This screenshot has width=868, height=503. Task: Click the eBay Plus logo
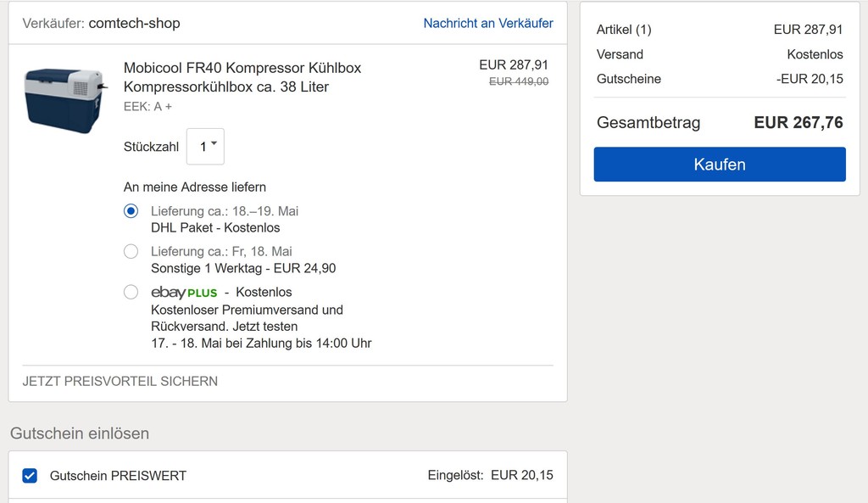coord(184,292)
